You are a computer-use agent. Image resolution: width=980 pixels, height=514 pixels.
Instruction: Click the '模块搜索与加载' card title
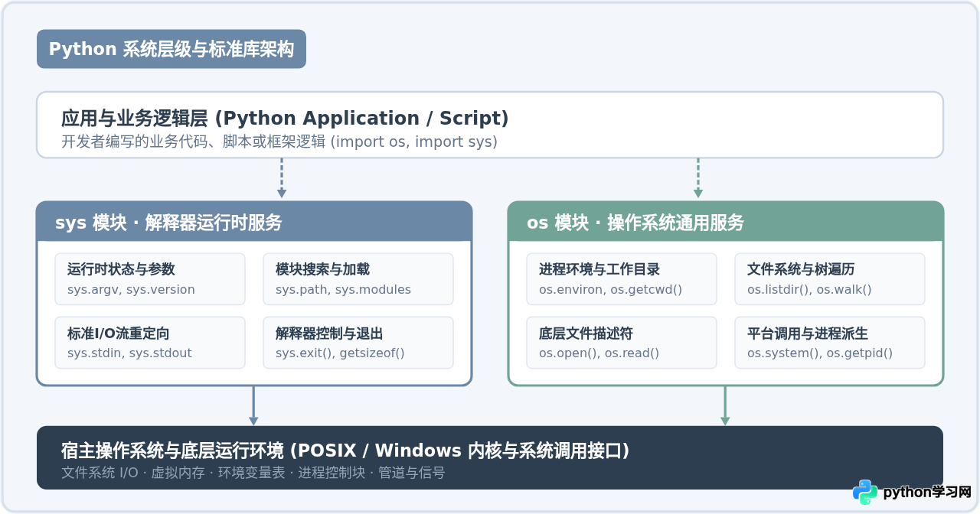322,269
